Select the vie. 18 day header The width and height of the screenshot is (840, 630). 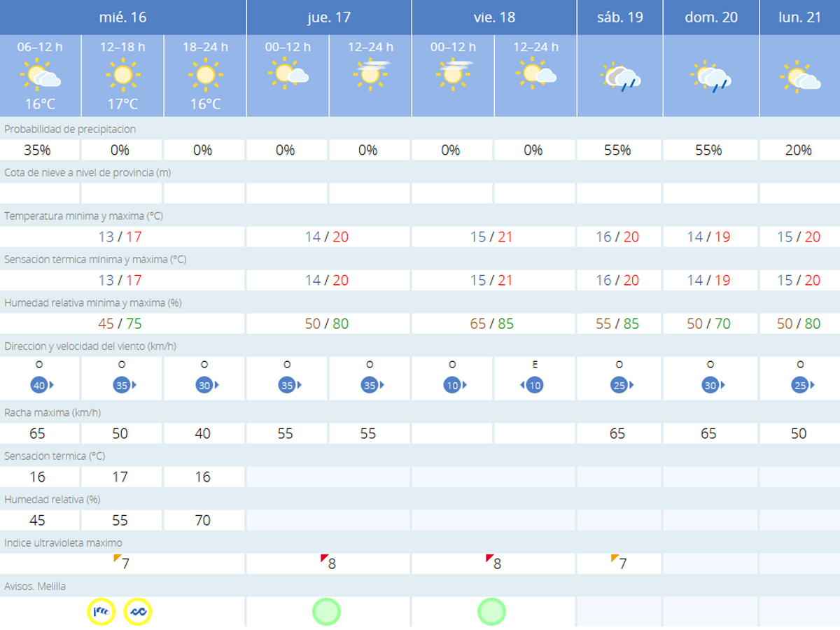(x=494, y=17)
